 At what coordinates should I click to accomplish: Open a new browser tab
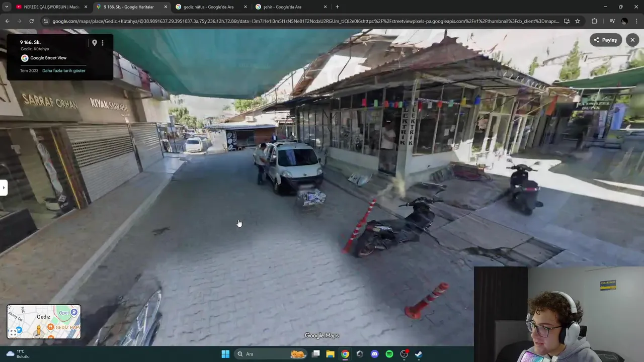point(337,7)
